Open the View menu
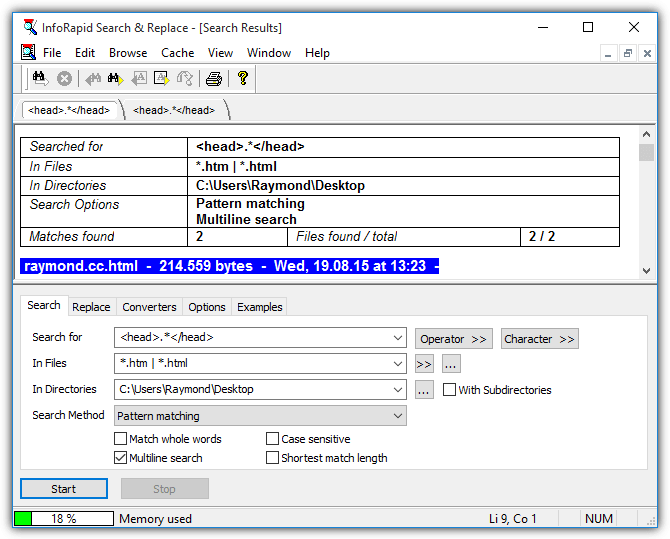 tap(220, 53)
